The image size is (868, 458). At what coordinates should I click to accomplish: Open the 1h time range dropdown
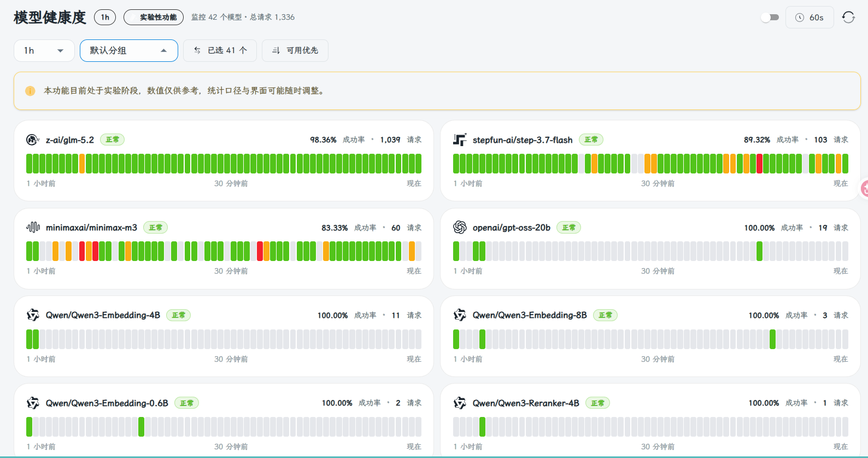[x=44, y=50]
